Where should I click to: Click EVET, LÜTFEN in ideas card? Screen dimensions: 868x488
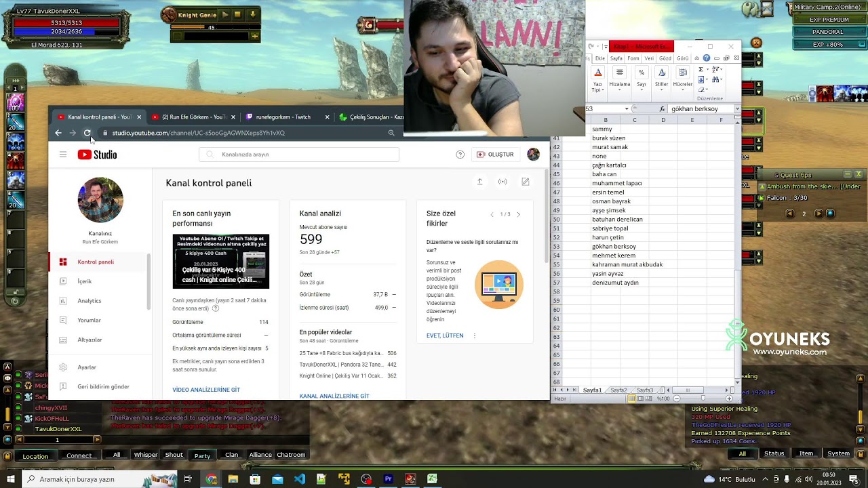(445, 335)
